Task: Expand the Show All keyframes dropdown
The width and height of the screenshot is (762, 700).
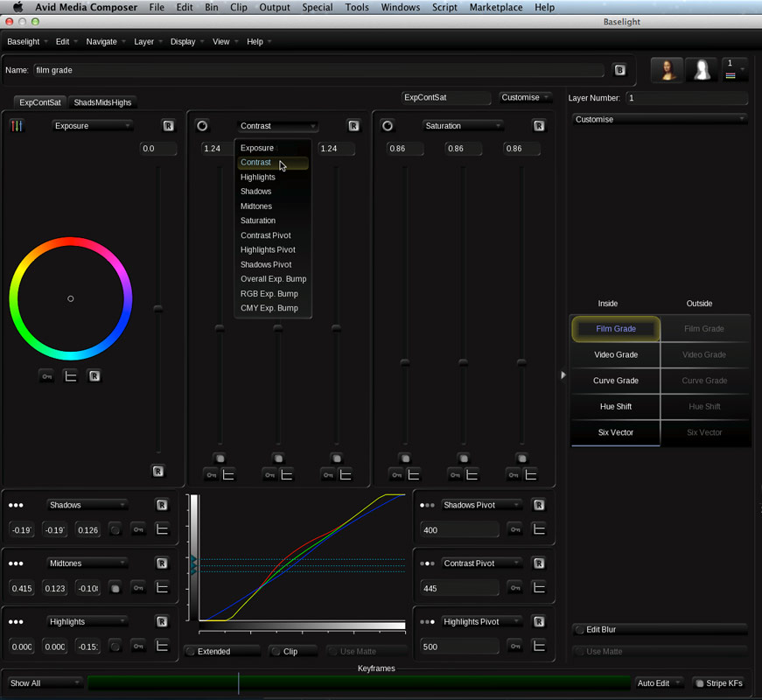Action: tap(45, 683)
